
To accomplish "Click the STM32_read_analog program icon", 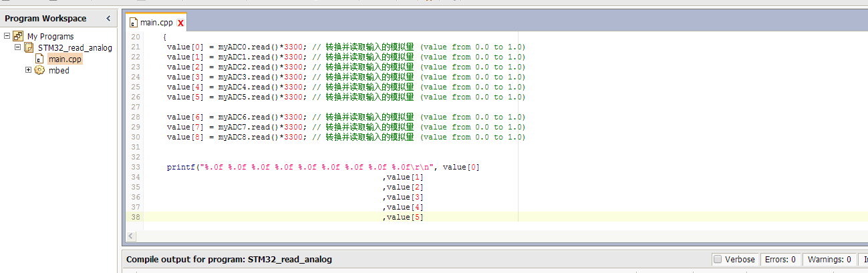I will [29, 48].
